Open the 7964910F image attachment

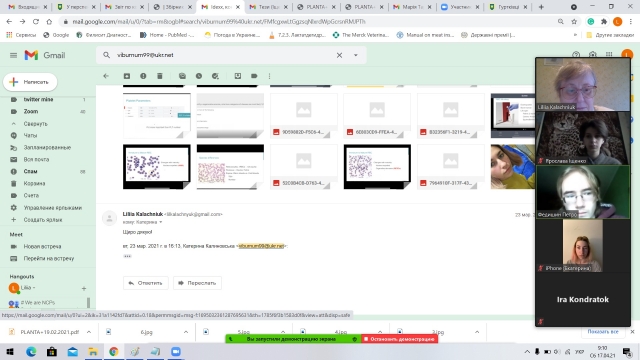(451, 167)
